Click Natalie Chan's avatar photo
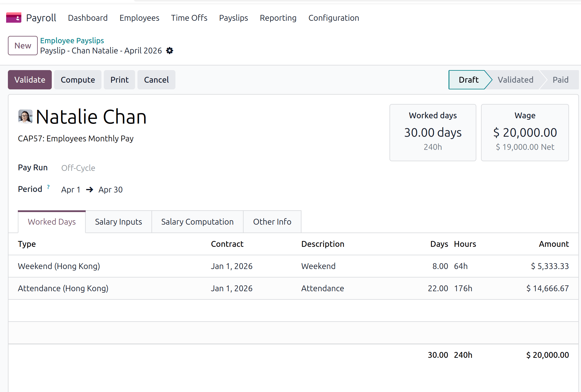The width and height of the screenshot is (581, 392). tap(25, 117)
